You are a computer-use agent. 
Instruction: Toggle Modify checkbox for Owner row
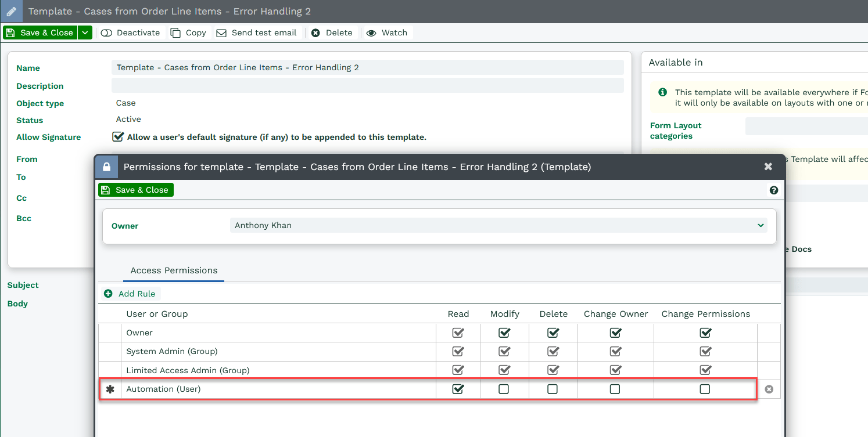point(504,333)
